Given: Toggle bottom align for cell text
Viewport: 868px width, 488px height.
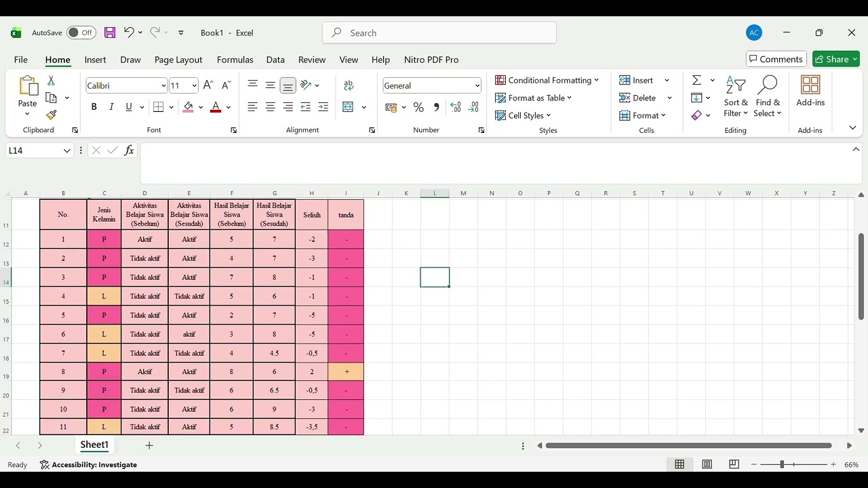Looking at the screenshot, I should [288, 85].
